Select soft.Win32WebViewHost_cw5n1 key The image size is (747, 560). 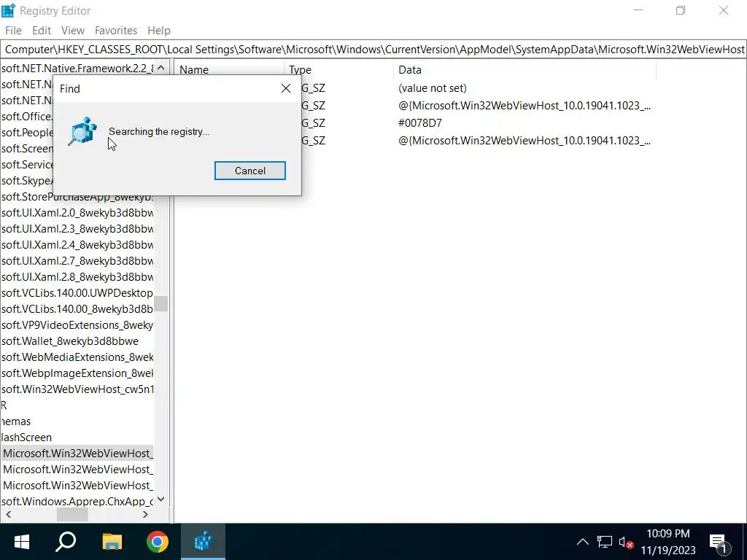77,389
